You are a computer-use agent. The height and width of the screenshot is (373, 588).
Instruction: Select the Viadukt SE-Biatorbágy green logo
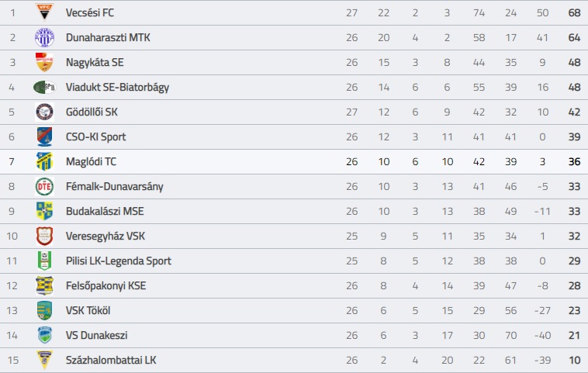(44, 88)
